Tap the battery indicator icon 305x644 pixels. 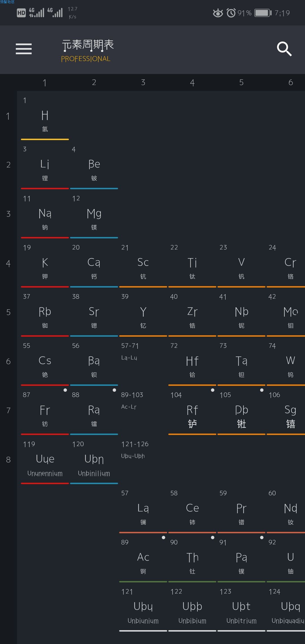pyautogui.click(x=263, y=13)
